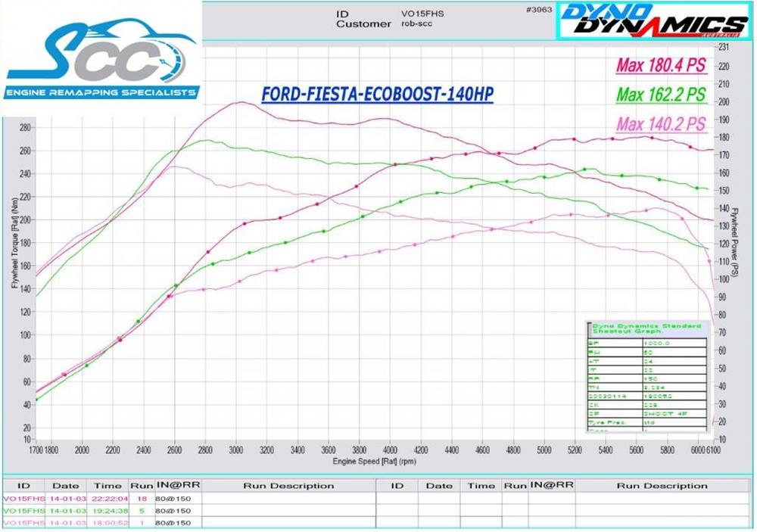This screenshot has height=532, width=757.
Task: Click the VO15FHS ID in the 18:00:52 row
Action: (x=24, y=523)
